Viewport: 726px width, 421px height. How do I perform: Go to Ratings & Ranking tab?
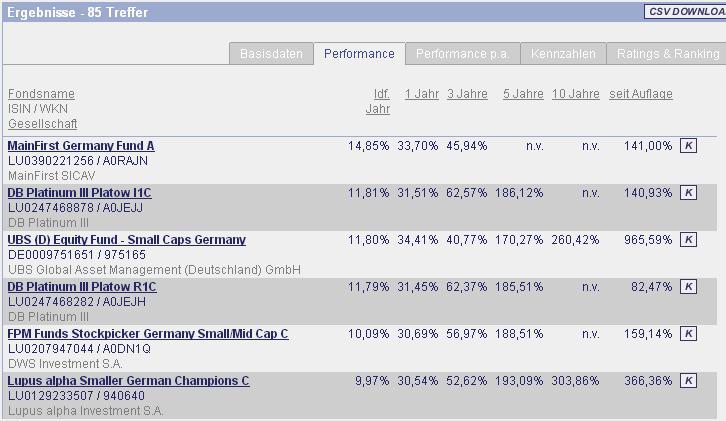click(667, 54)
